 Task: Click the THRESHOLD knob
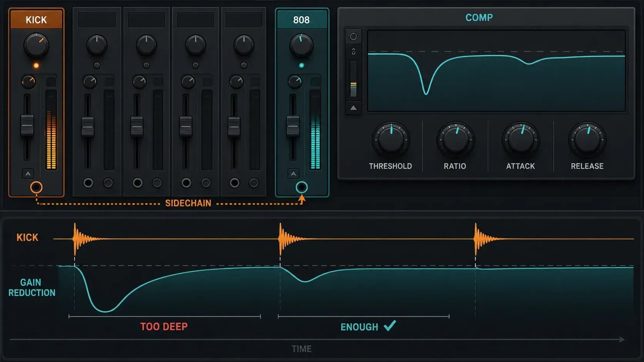pos(391,139)
